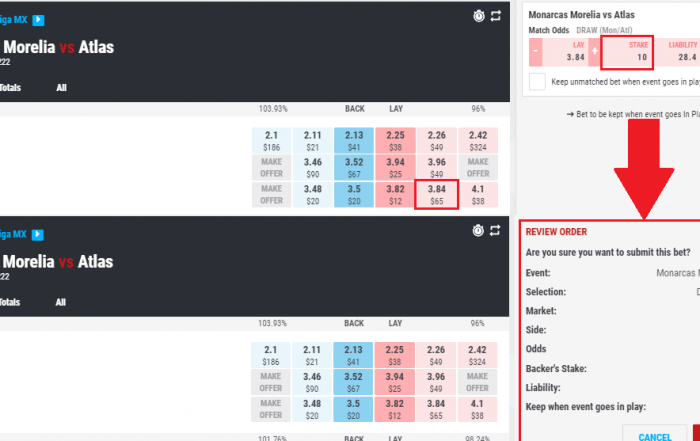Select odds 3.96 $49 in upper panel
Image resolution: width=700 pixels, height=441 pixels.
point(437,167)
